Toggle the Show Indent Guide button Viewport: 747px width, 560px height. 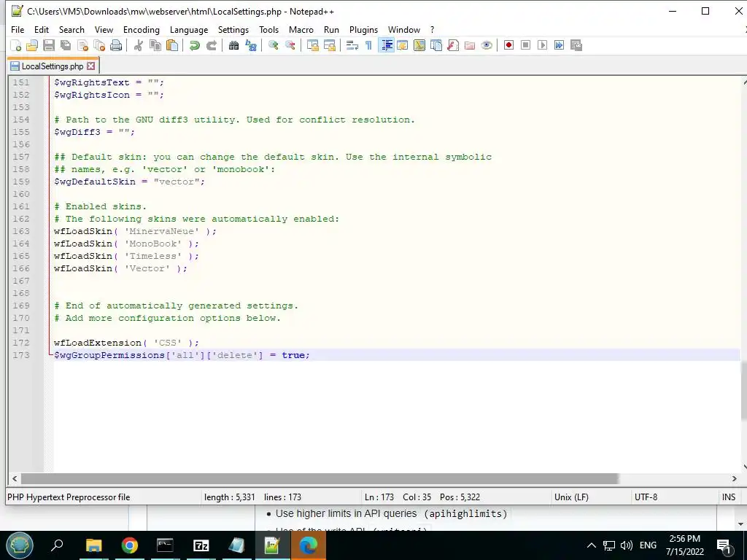pyautogui.click(x=387, y=45)
